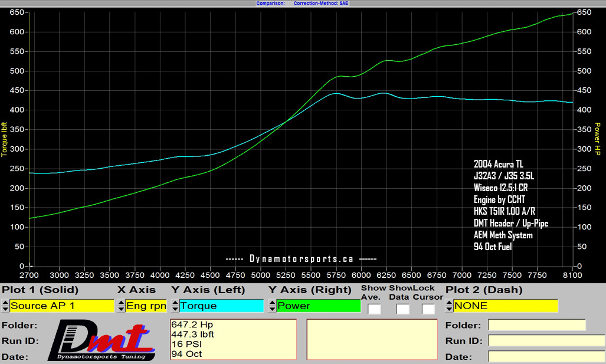Click the 'DMT Header / Up-Pipe' annotation
The height and width of the screenshot is (364, 606).
(511, 224)
